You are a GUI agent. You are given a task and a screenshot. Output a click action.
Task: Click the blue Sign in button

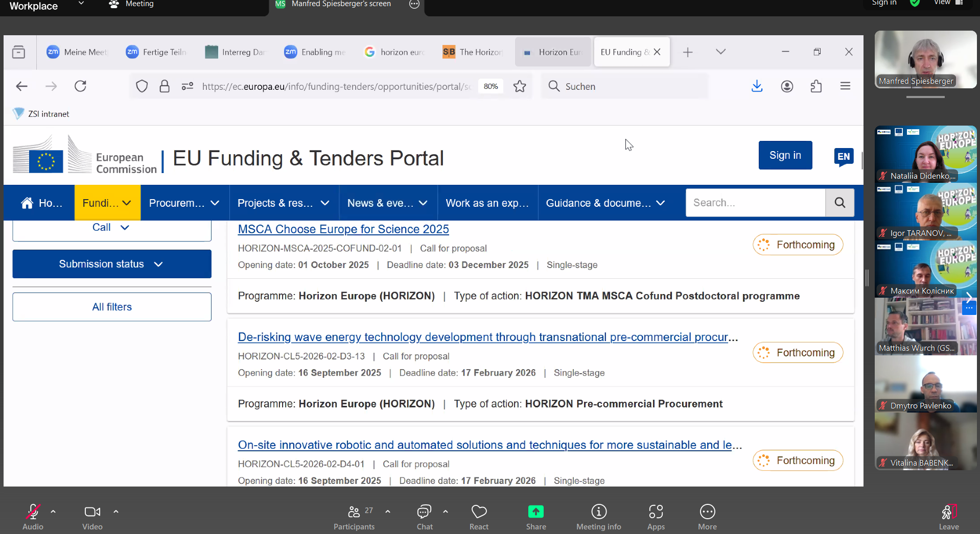coord(785,155)
